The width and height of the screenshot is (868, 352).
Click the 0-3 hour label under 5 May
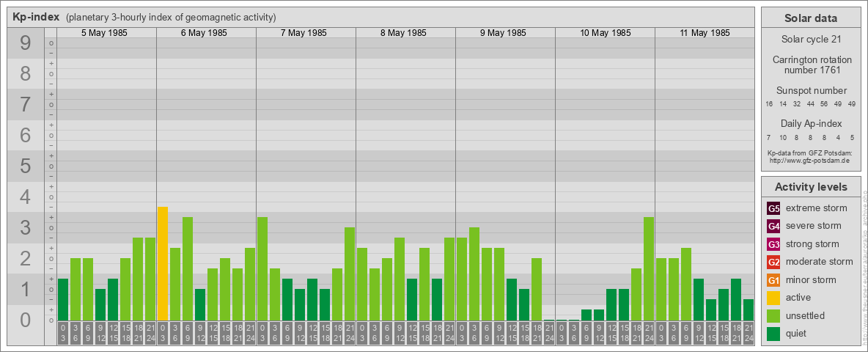point(63,334)
